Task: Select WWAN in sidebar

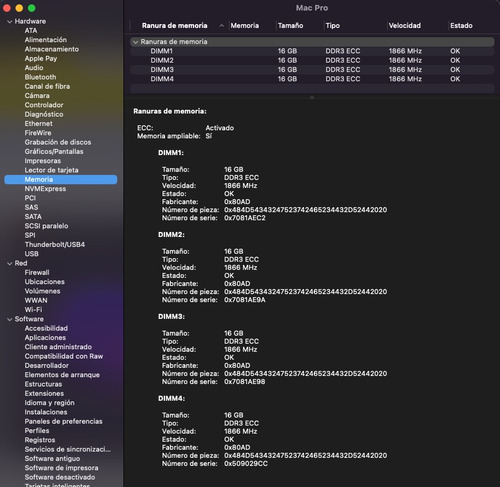Action: 36,301
